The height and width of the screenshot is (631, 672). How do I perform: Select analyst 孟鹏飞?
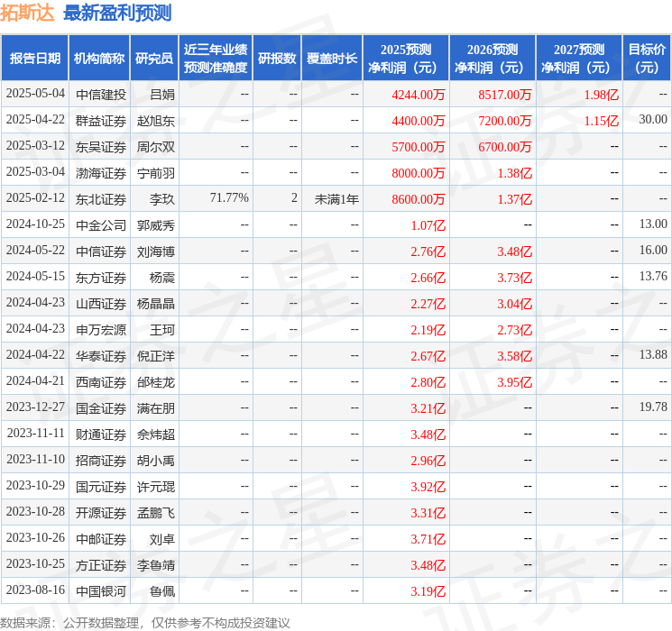tap(155, 513)
